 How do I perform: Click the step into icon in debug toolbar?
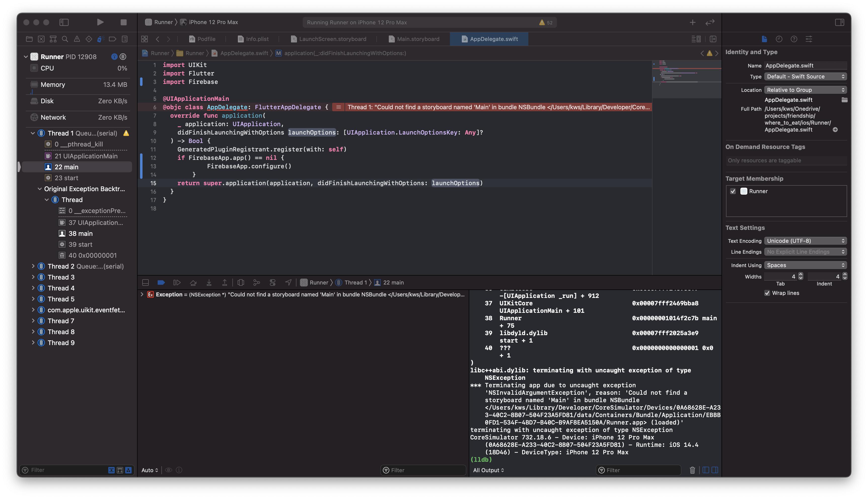coord(209,282)
